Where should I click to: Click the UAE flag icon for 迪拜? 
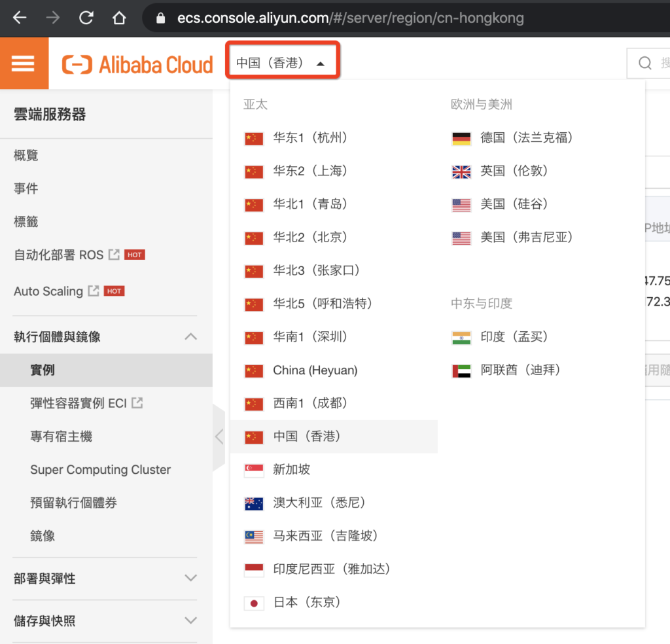(x=461, y=371)
